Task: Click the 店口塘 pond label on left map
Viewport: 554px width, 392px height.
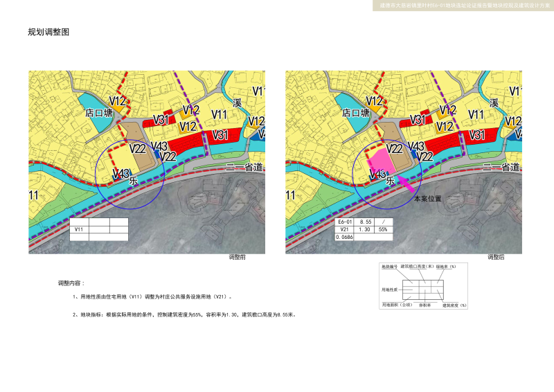Action: pos(98,112)
